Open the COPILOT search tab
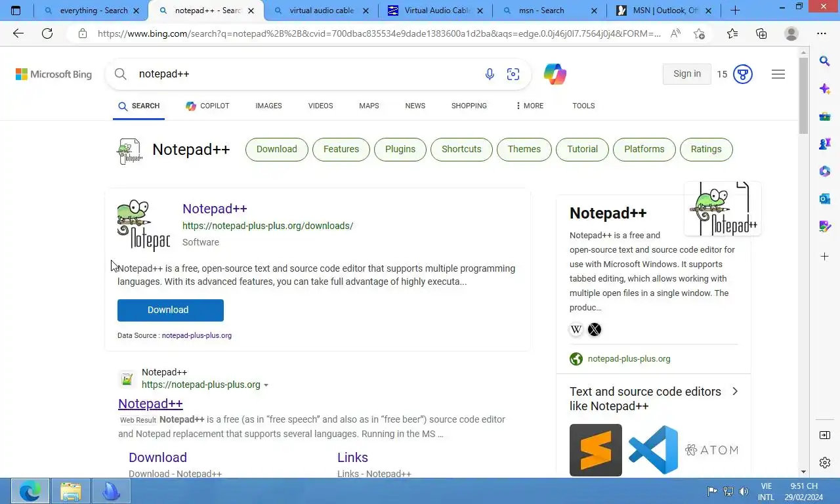Image resolution: width=840 pixels, height=504 pixels. 207,106
